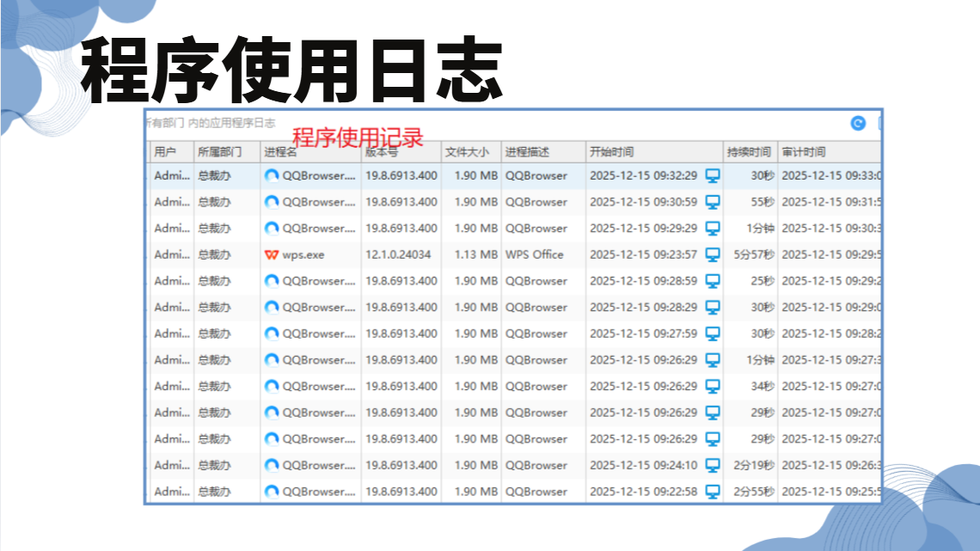Sort by the 审计时间 column header
The width and height of the screenshot is (980, 551).
830,152
